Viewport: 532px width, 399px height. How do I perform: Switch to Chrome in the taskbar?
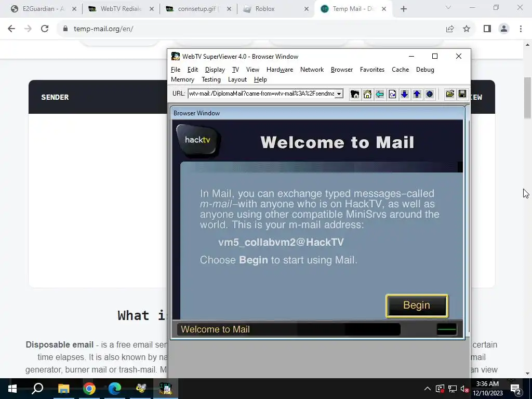pos(89,389)
